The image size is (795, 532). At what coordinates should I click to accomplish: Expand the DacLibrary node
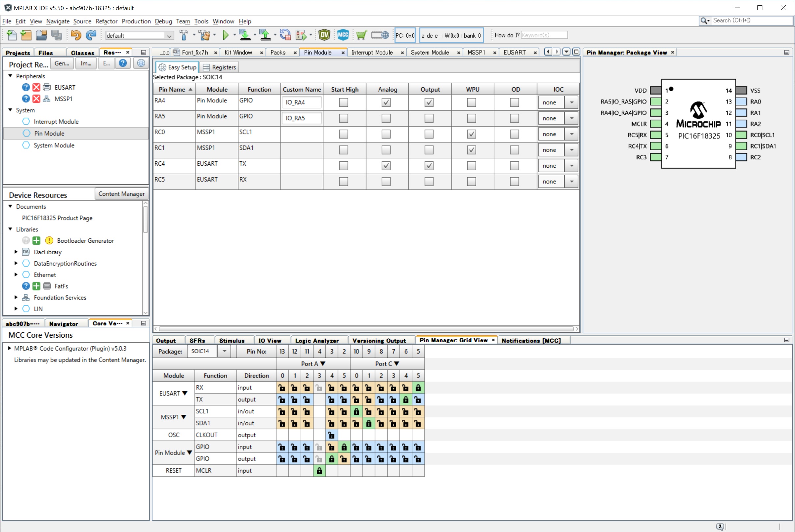[16, 252]
